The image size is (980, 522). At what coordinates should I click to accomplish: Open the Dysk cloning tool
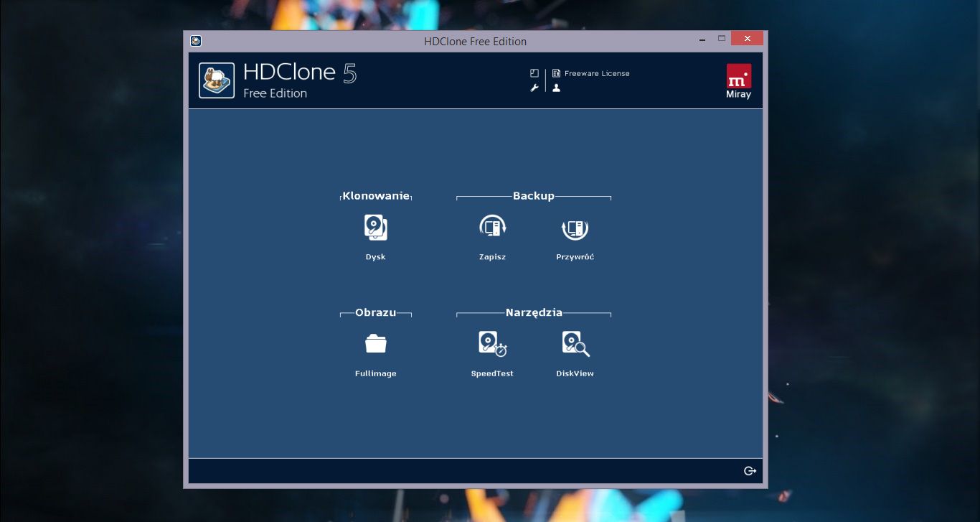click(x=376, y=228)
